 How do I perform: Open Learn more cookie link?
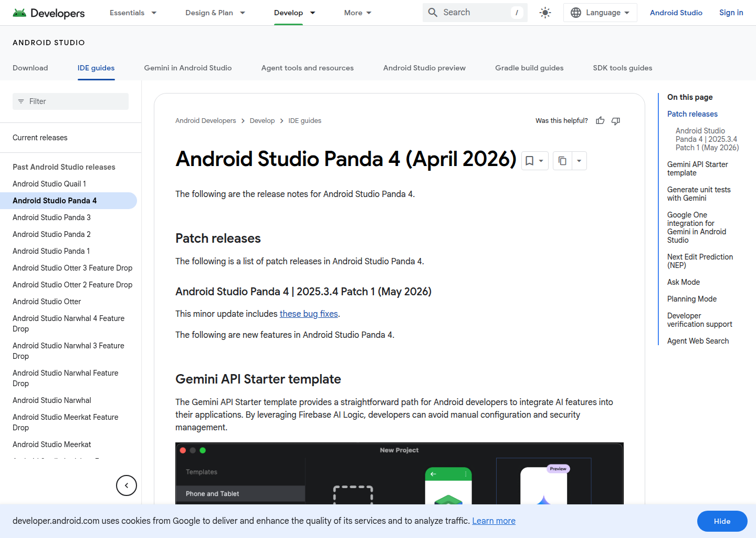point(493,521)
